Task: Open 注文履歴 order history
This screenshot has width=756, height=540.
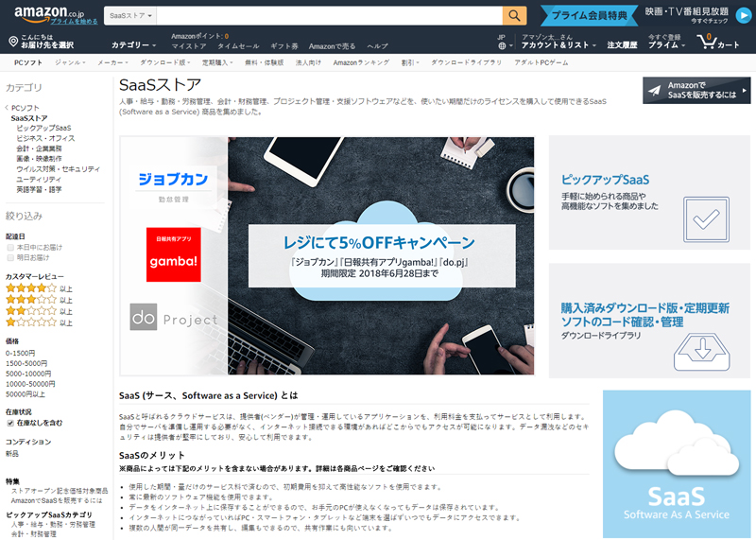Action: point(622,44)
